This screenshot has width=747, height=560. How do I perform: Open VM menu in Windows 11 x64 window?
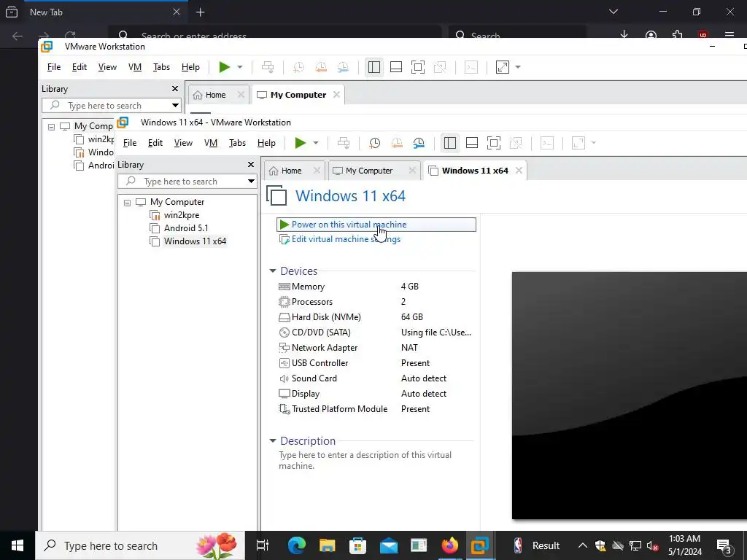(211, 143)
